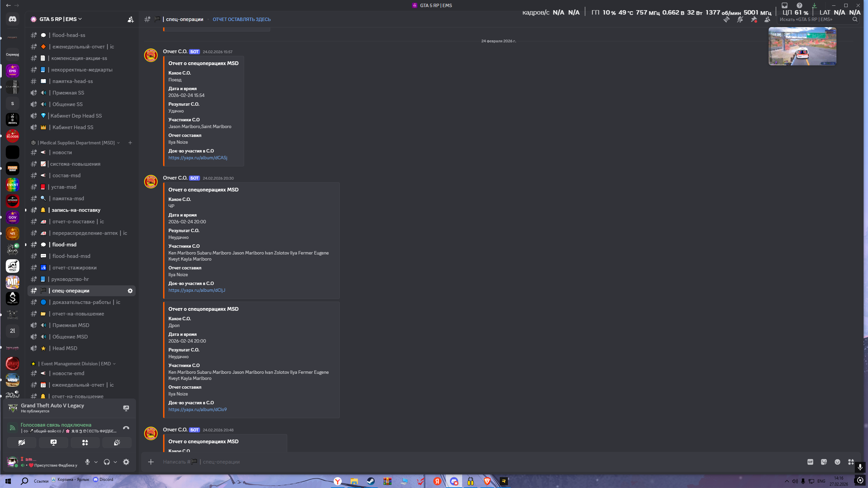The width and height of the screenshot is (868, 488).
Task: Open channel settings gear for спец-операции
Action: [x=130, y=291]
